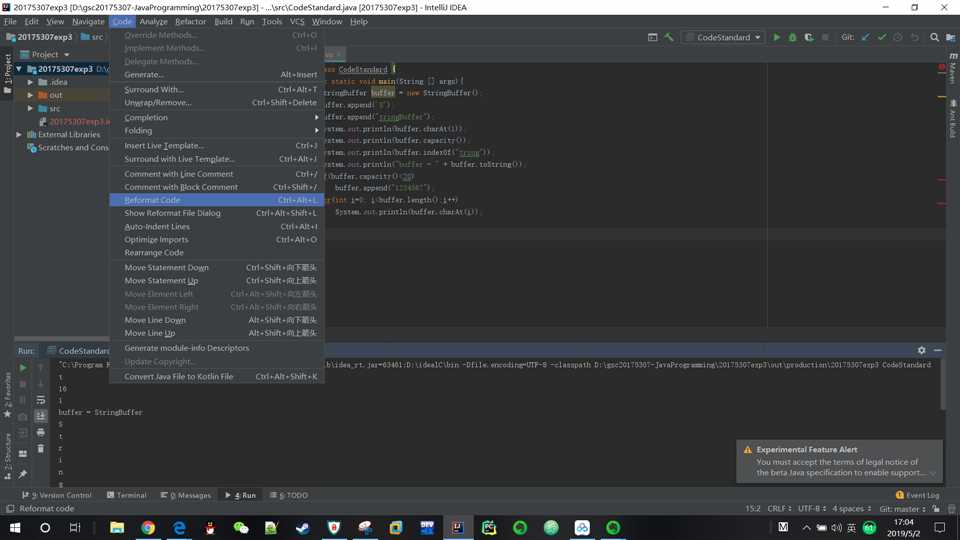The image size is (960, 540).
Task: Expand the src folder in the Project tree
Action: [31, 108]
